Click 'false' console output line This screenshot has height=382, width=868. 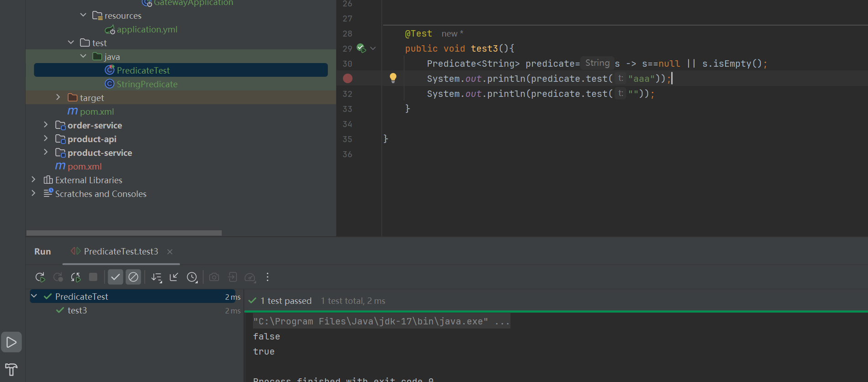click(267, 336)
